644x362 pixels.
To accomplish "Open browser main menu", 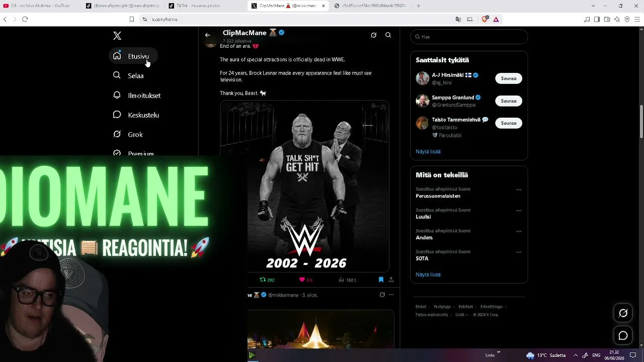I will pos(637,19).
